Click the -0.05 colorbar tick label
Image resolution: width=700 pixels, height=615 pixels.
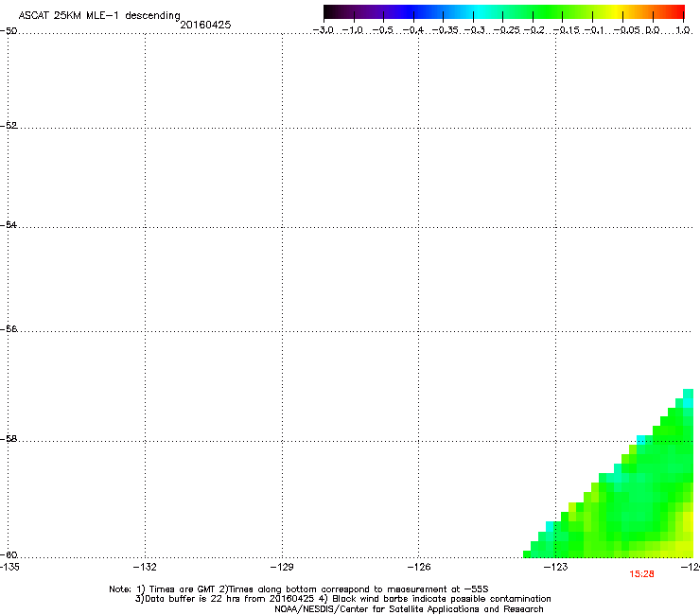pyautogui.click(x=627, y=30)
